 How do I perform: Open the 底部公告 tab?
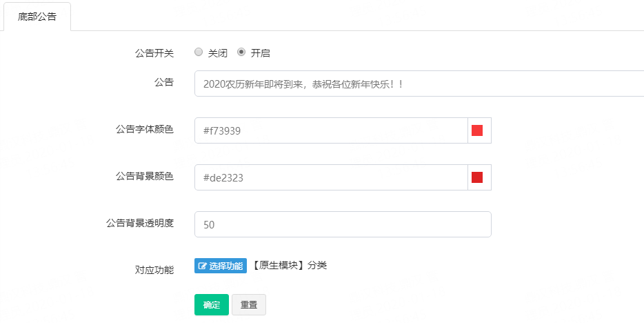coord(37,17)
